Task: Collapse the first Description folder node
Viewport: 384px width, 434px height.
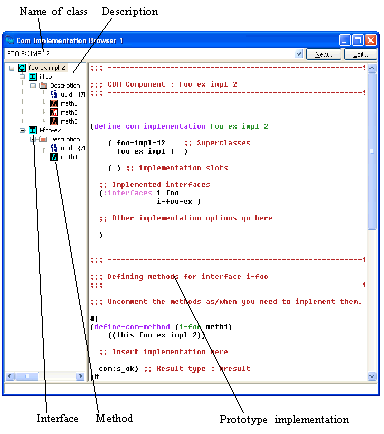Action: (x=33, y=86)
